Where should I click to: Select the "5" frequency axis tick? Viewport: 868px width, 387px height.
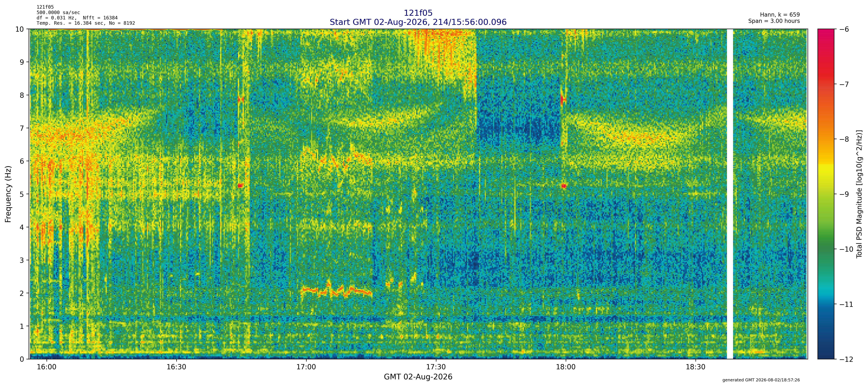coord(22,194)
